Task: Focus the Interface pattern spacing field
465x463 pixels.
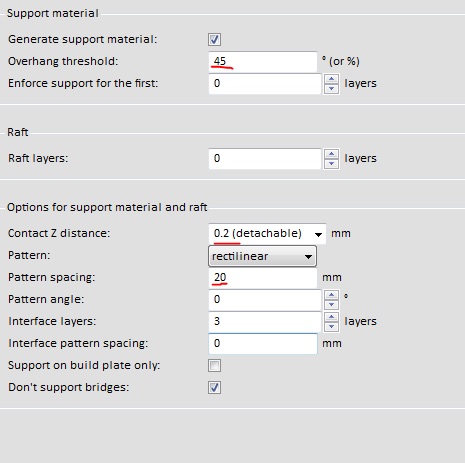Action: coord(263,343)
